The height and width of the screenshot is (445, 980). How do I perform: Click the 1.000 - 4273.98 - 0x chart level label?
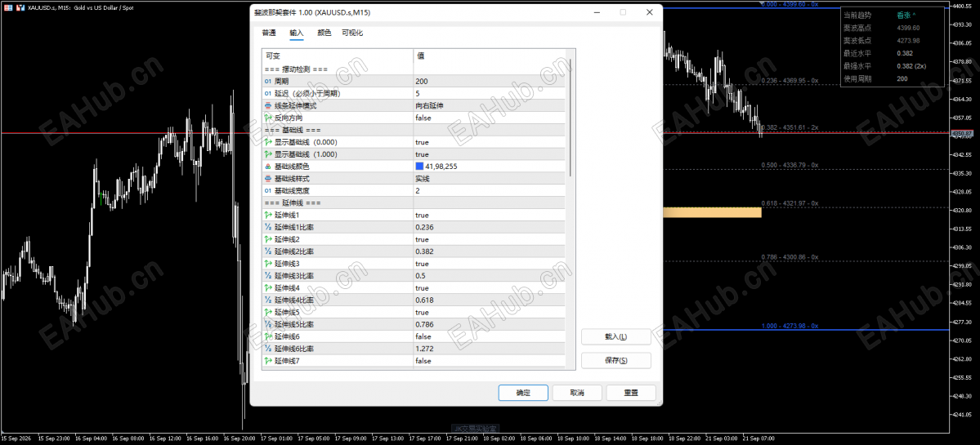click(x=790, y=326)
